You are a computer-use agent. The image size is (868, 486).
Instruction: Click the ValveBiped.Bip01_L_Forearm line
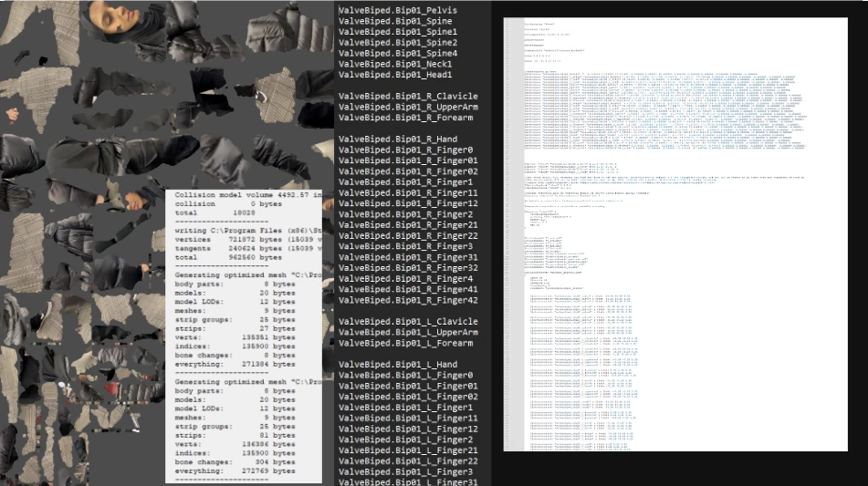(x=406, y=344)
